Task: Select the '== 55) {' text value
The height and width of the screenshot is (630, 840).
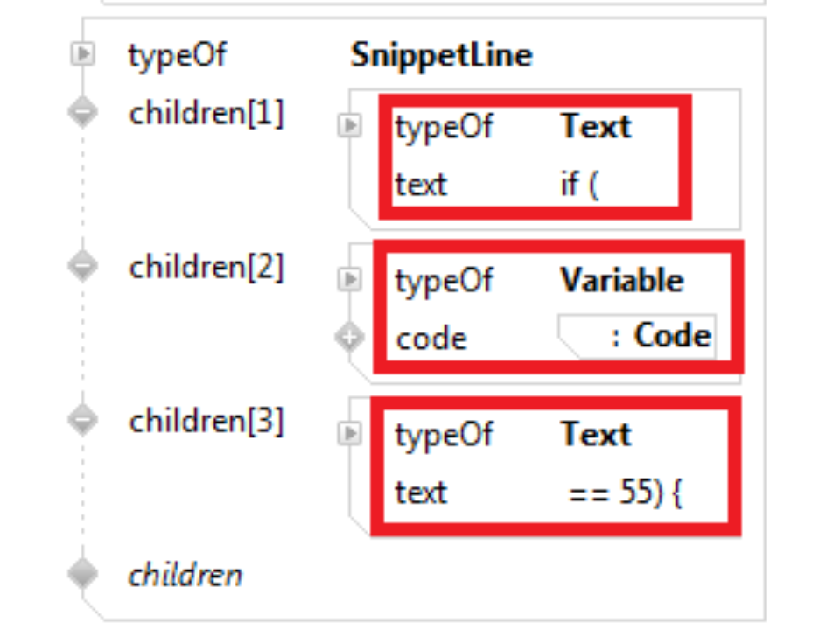Action: (x=625, y=492)
